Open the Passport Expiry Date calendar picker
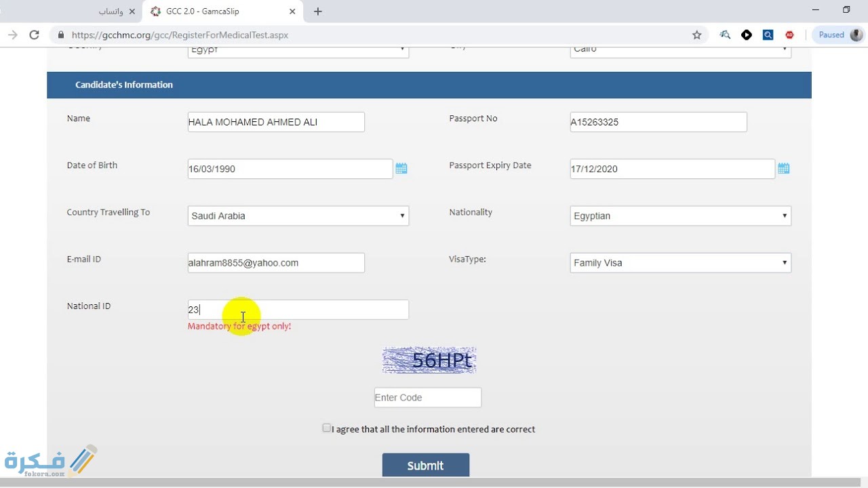 [783, 169]
